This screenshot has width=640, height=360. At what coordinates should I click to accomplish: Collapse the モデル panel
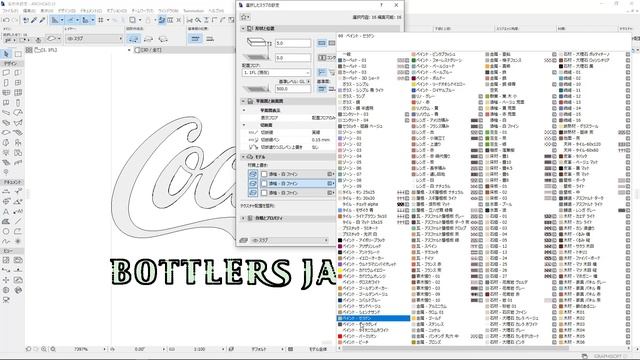tap(244, 157)
